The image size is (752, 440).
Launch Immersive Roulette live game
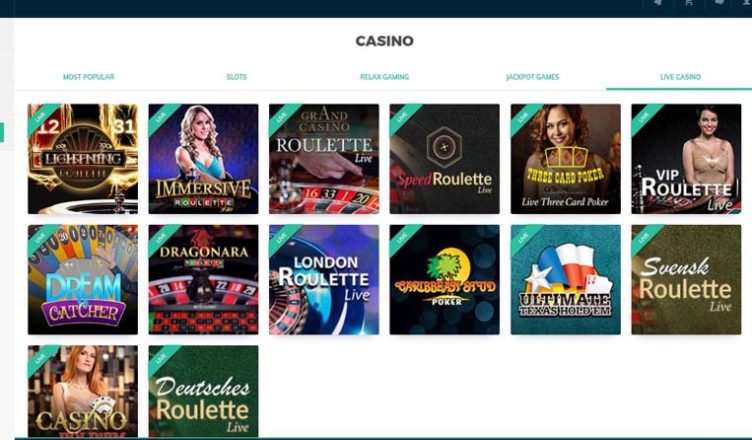[203, 159]
